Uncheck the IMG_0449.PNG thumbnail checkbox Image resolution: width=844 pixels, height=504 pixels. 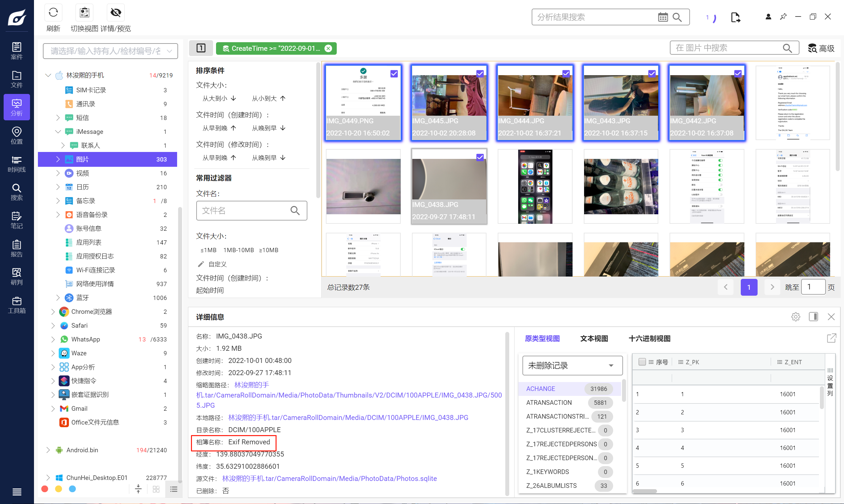click(x=394, y=74)
